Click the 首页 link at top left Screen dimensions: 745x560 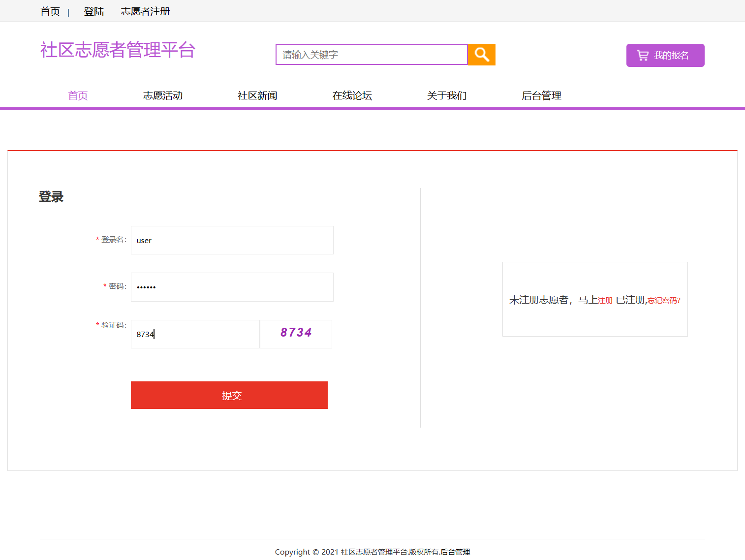50,11
